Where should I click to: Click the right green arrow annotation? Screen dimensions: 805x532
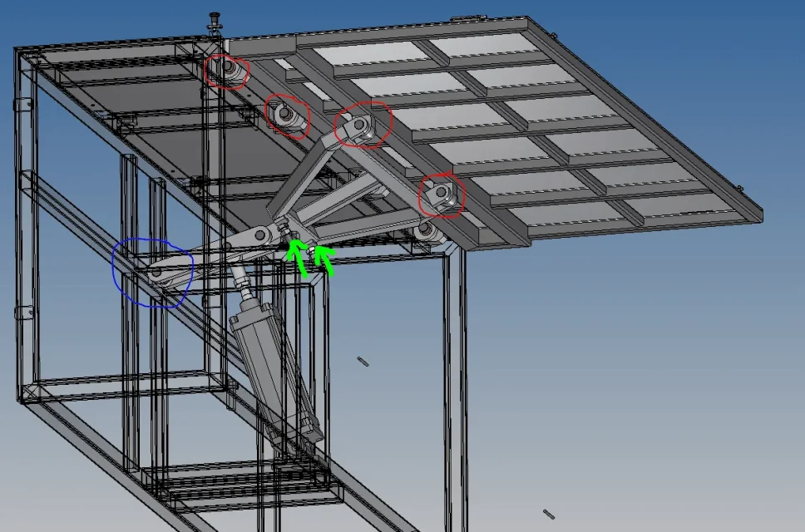pyautogui.click(x=324, y=259)
